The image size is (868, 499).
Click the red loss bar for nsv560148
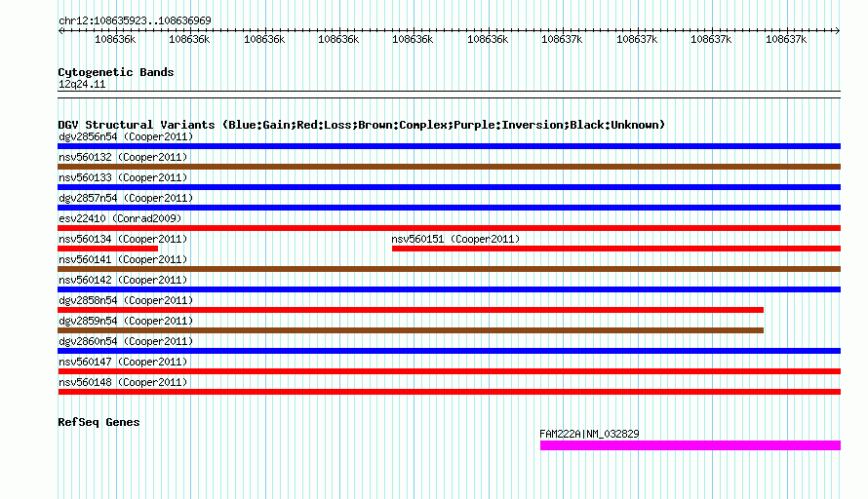tap(449, 392)
